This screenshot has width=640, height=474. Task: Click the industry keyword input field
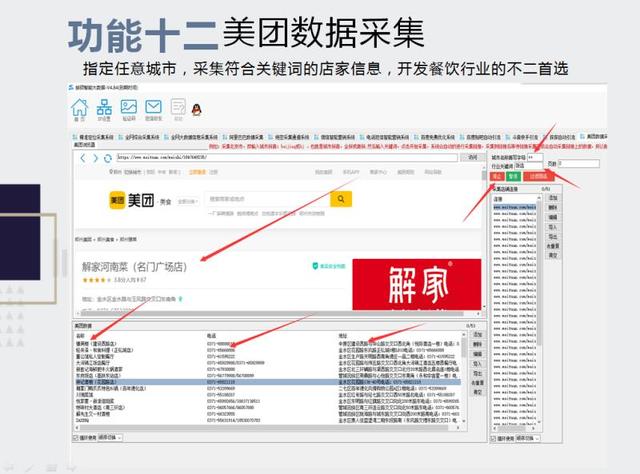coord(529,166)
